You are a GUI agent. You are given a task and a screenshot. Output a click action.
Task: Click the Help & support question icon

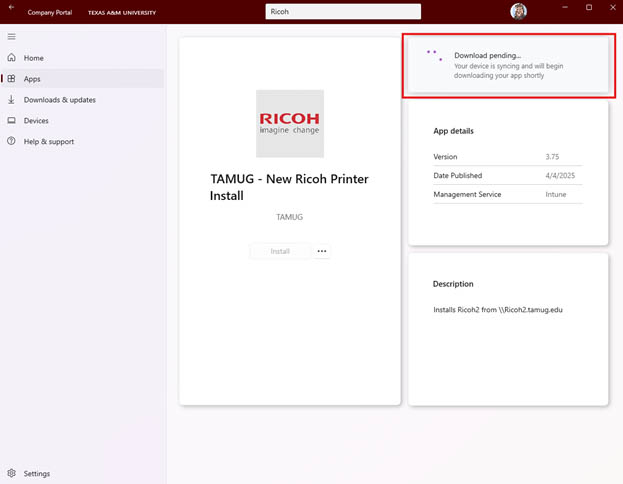(x=12, y=141)
